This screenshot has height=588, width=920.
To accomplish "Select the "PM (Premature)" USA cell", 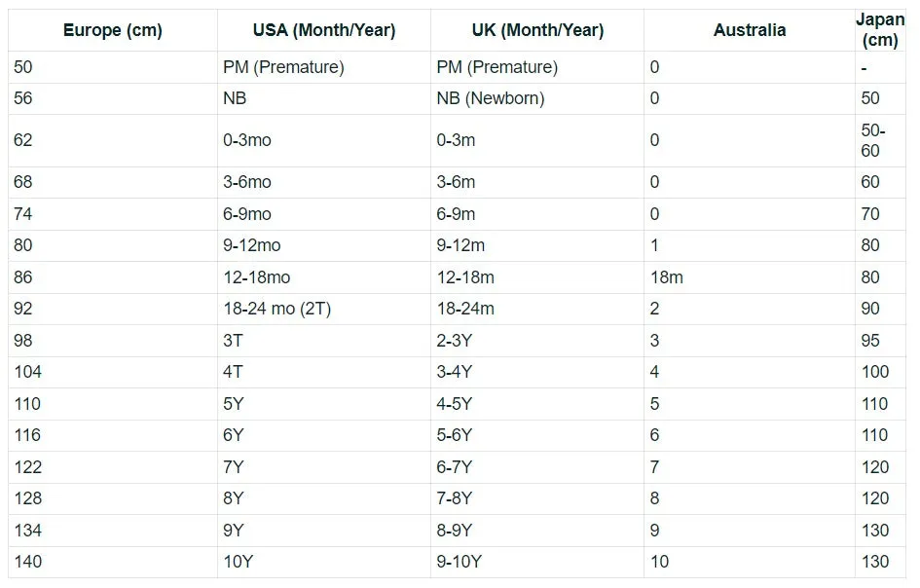I will coord(283,67).
